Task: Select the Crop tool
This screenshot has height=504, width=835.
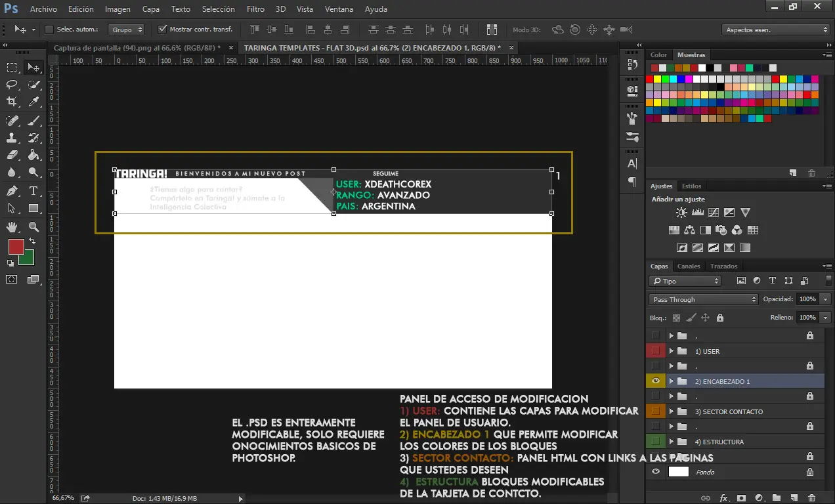Action: click(12, 101)
